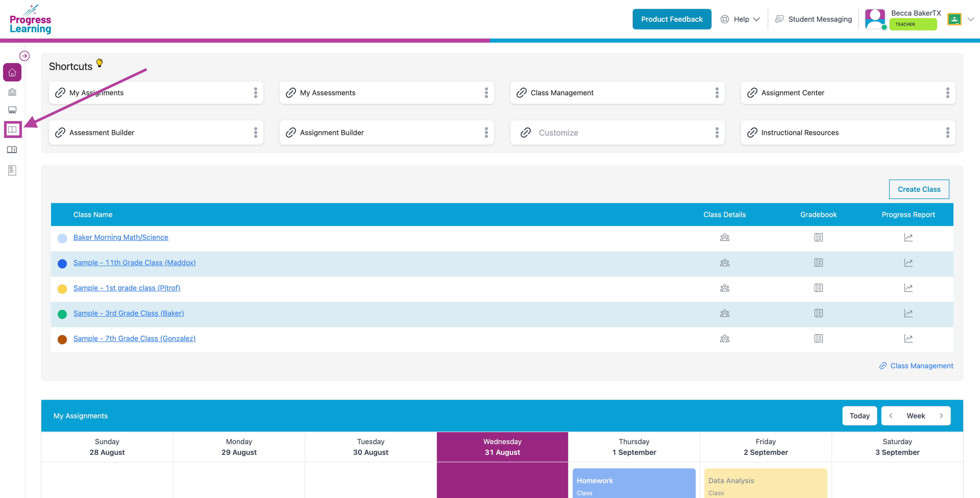Click the Today button in My Assignments
Image resolution: width=980 pixels, height=498 pixels.
tap(859, 416)
